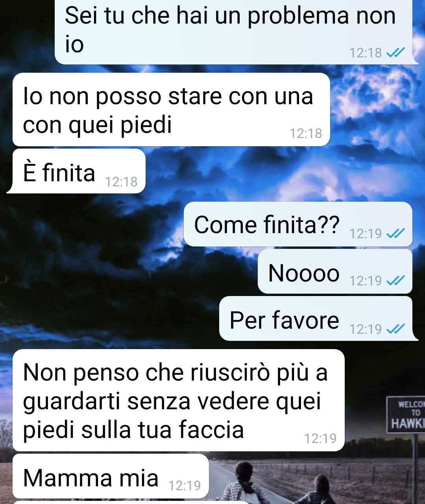The width and height of the screenshot is (425, 504).
Task: Tap the cloudy sky wallpaper area right of 'È finita'
Action: coord(275,173)
